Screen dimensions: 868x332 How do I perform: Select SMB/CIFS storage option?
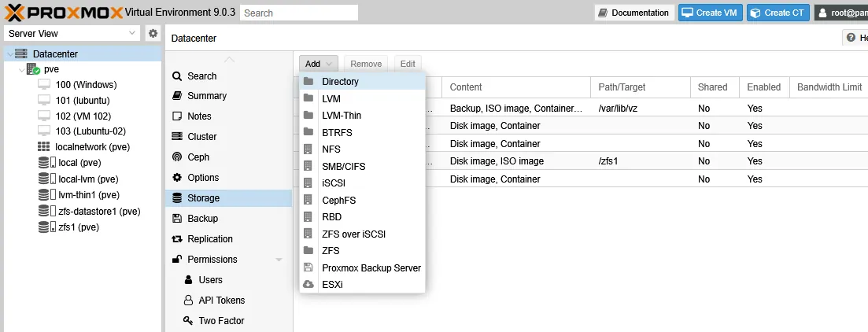click(362, 167)
